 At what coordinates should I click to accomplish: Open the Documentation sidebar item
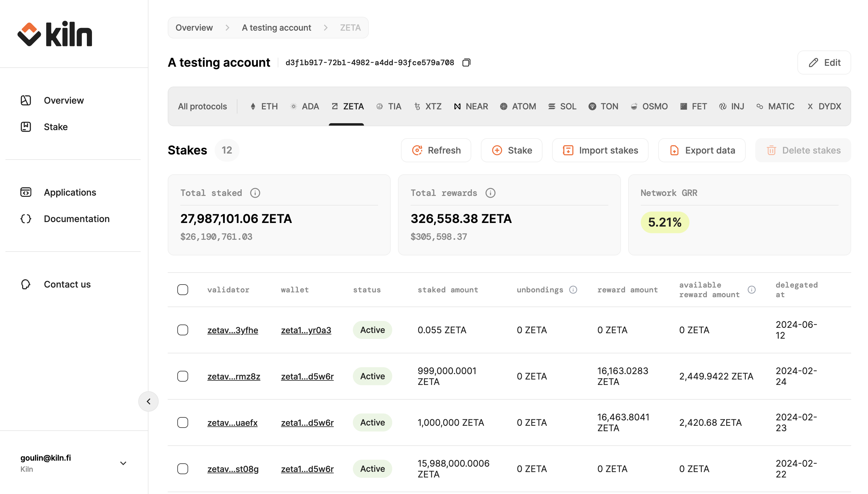[x=77, y=219]
